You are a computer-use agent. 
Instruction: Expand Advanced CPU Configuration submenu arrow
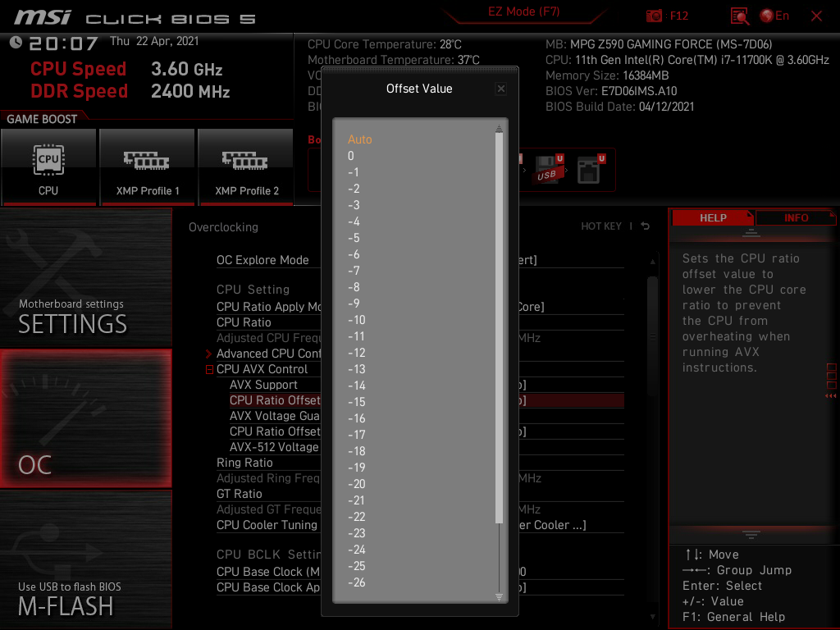209,354
